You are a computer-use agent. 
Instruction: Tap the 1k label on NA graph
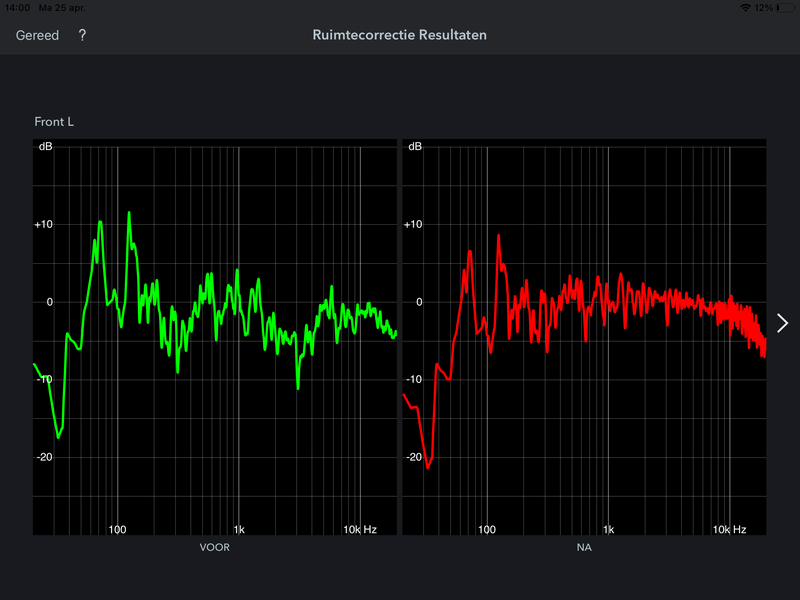tap(608, 530)
